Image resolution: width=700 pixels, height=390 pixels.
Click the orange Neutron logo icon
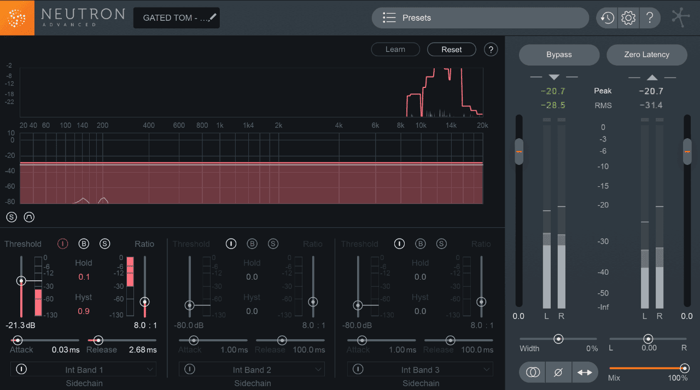pyautogui.click(x=17, y=18)
